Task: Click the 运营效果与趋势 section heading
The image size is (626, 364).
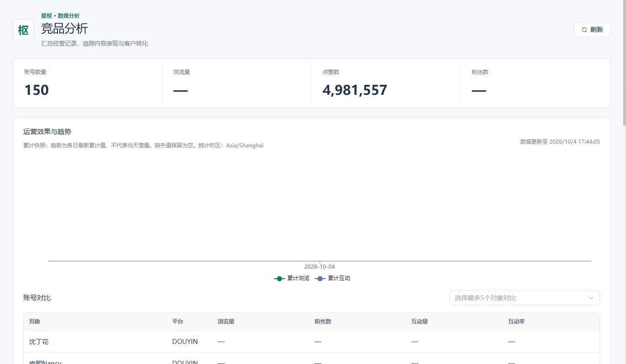Action: [x=47, y=132]
